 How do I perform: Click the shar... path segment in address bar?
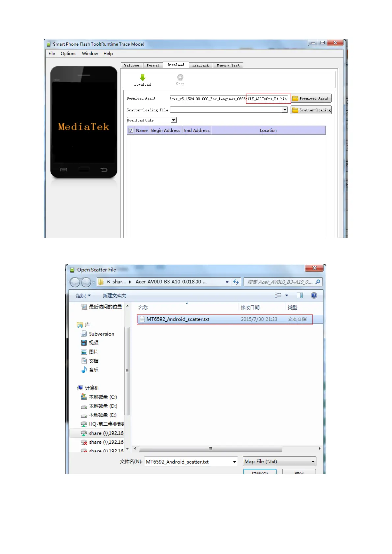click(x=119, y=282)
